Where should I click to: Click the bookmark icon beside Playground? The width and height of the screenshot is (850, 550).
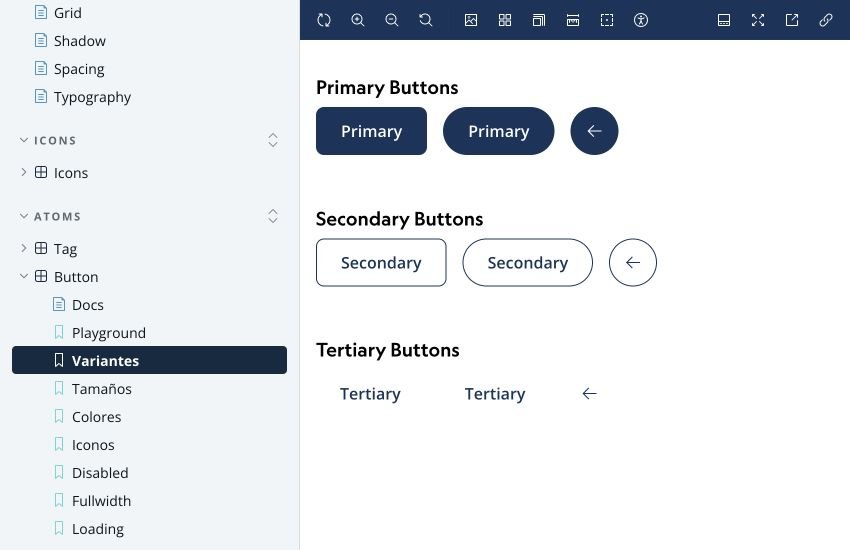(59, 332)
